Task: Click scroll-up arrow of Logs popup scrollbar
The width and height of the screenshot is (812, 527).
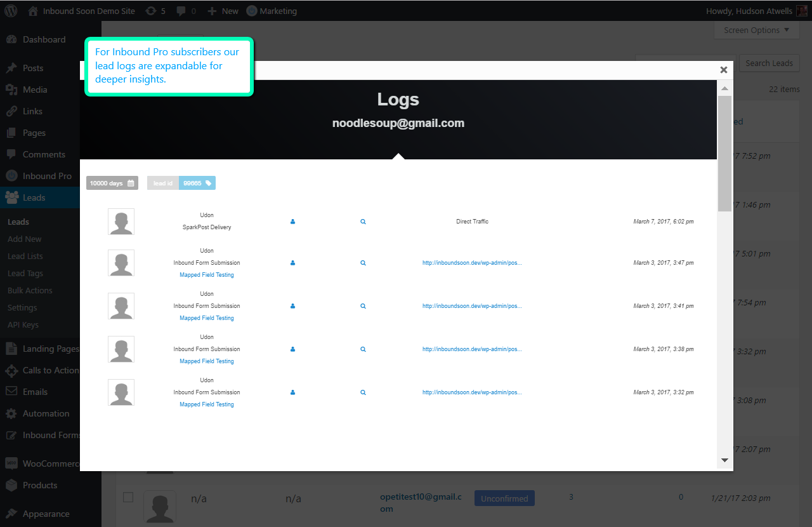Action: 724,88
